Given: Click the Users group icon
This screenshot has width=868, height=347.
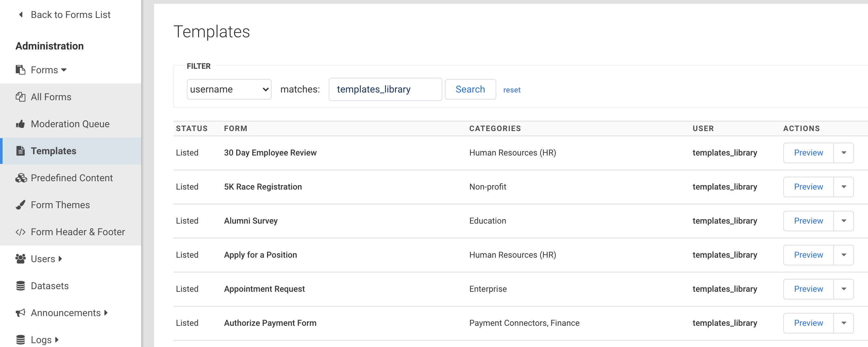Looking at the screenshot, I should point(21,259).
